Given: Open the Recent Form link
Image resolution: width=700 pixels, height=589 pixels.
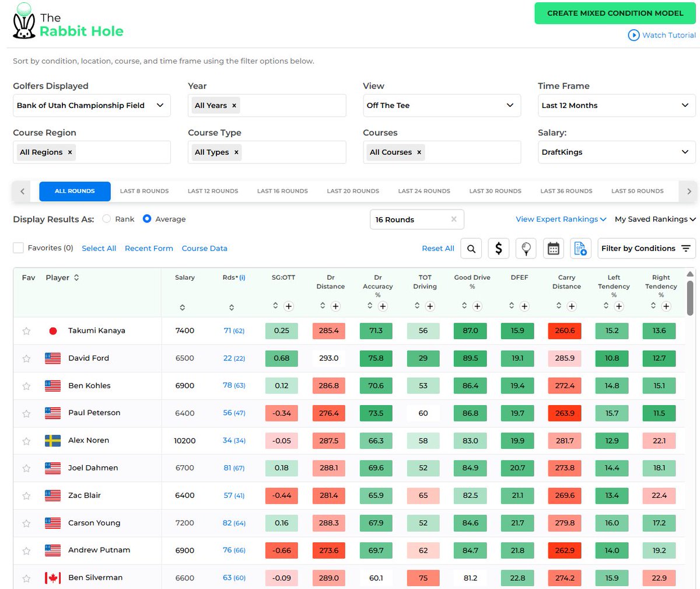Looking at the screenshot, I should [x=149, y=248].
